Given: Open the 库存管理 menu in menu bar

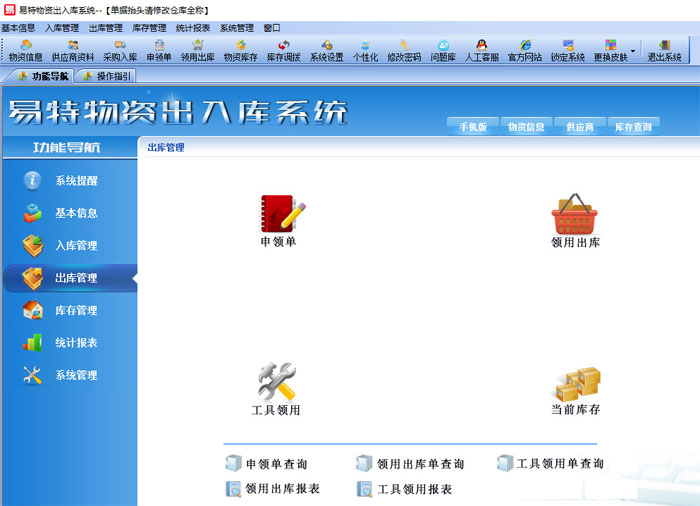Looking at the screenshot, I should pyautogui.click(x=149, y=28).
